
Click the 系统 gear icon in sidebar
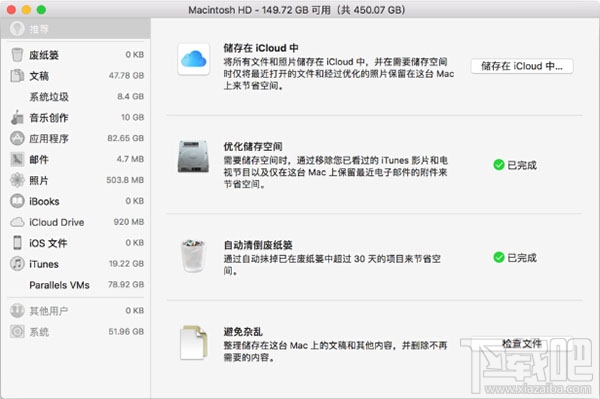pyautogui.click(x=17, y=331)
